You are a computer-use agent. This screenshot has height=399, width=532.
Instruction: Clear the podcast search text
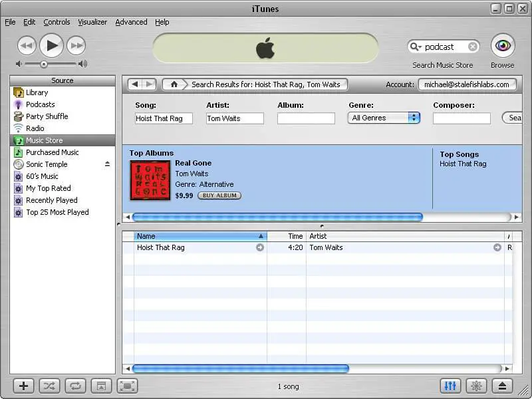(472, 47)
